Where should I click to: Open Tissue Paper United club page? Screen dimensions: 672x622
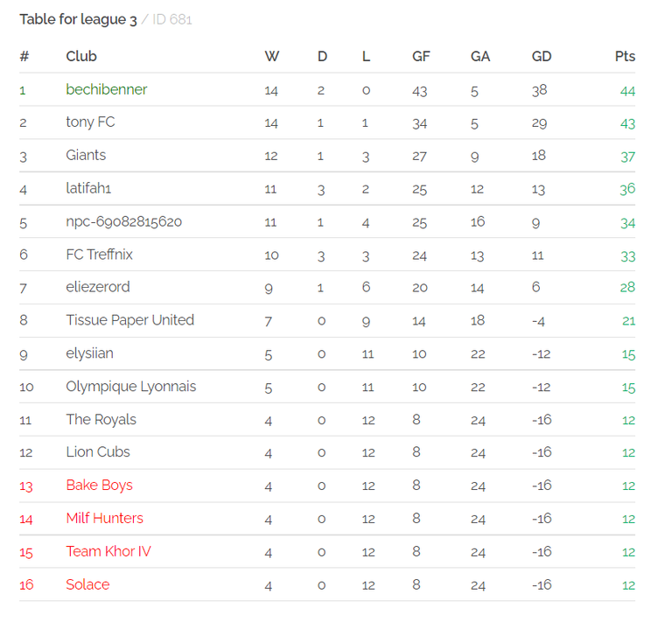pos(129,320)
